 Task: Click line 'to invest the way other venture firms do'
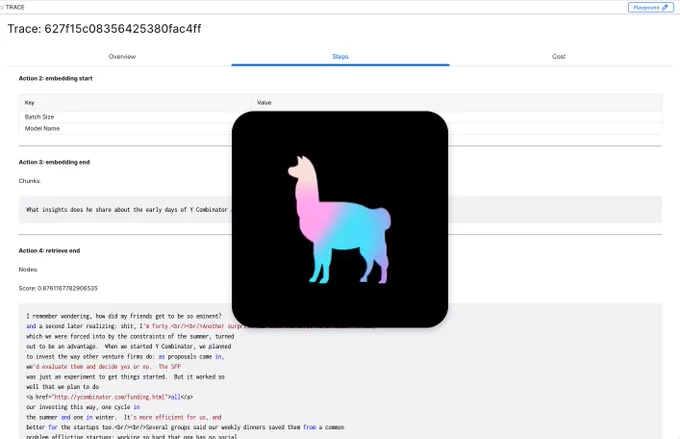click(x=125, y=357)
